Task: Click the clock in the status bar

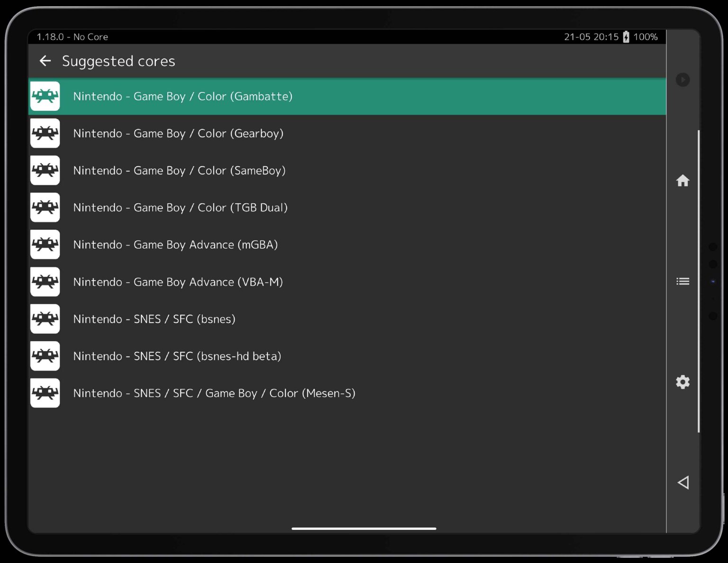Action: click(x=591, y=36)
